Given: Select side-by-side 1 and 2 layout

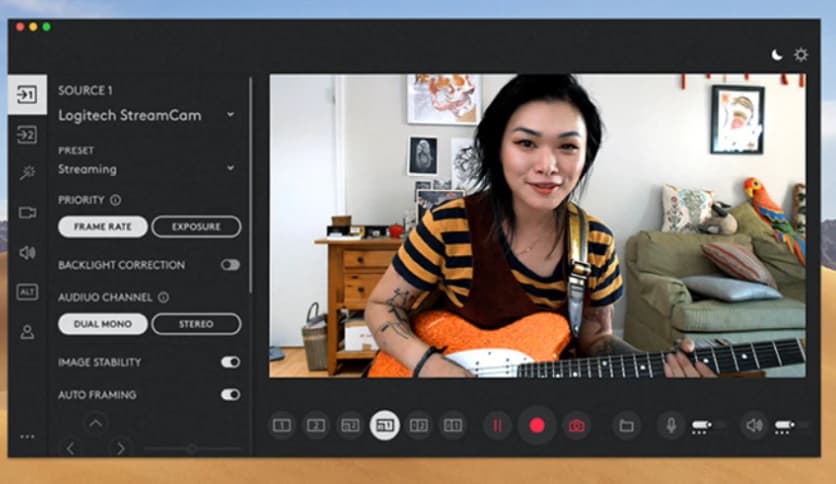Looking at the screenshot, I should [419, 425].
